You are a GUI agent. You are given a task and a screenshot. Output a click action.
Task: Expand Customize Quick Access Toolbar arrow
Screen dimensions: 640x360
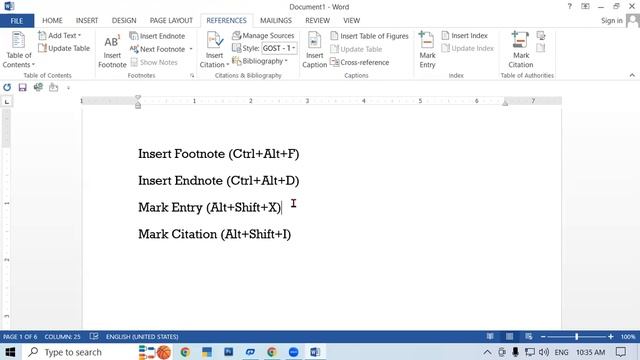click(68, 88)
